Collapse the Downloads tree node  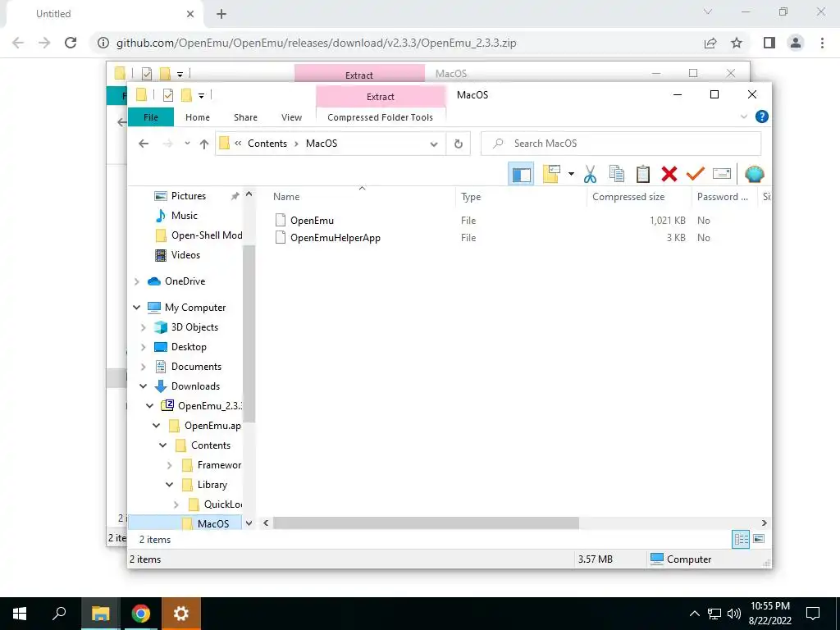143,386
